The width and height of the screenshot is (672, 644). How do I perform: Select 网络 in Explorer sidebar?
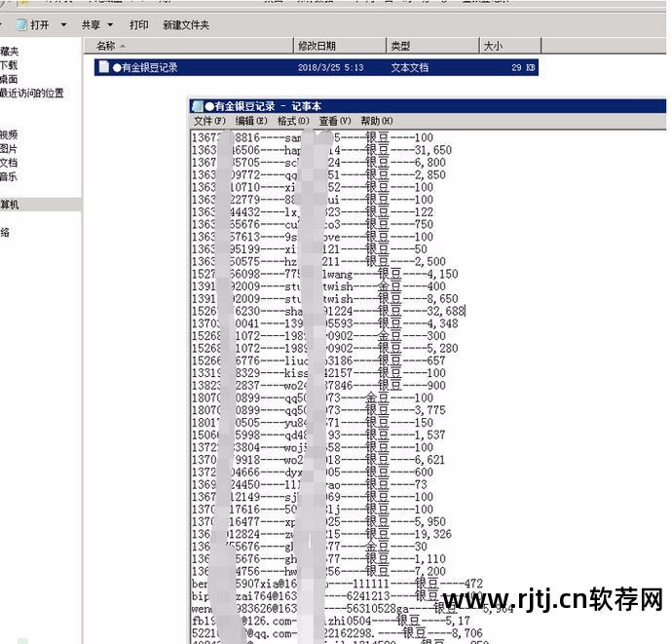(5, 233)
